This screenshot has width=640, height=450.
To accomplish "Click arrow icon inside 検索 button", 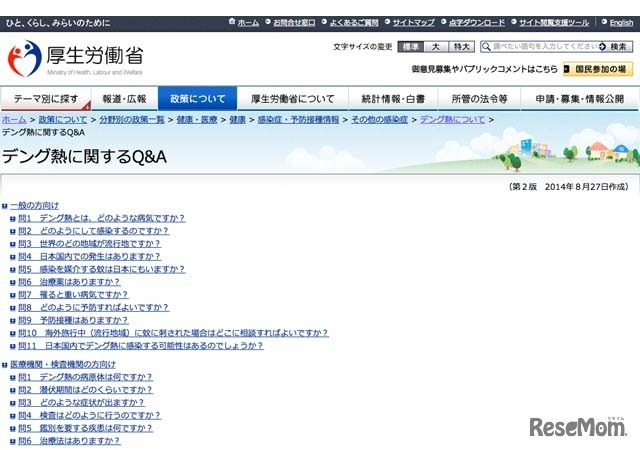I will pos(603,47).
